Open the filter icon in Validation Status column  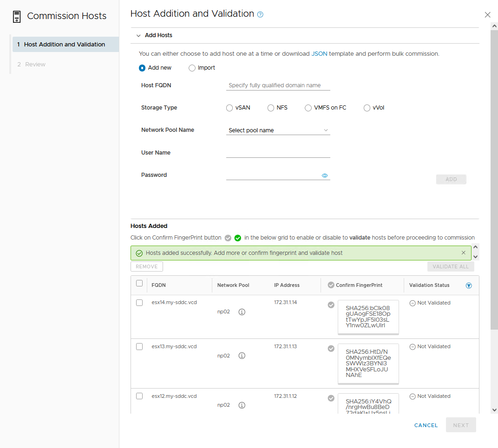[x=469, y=285]
